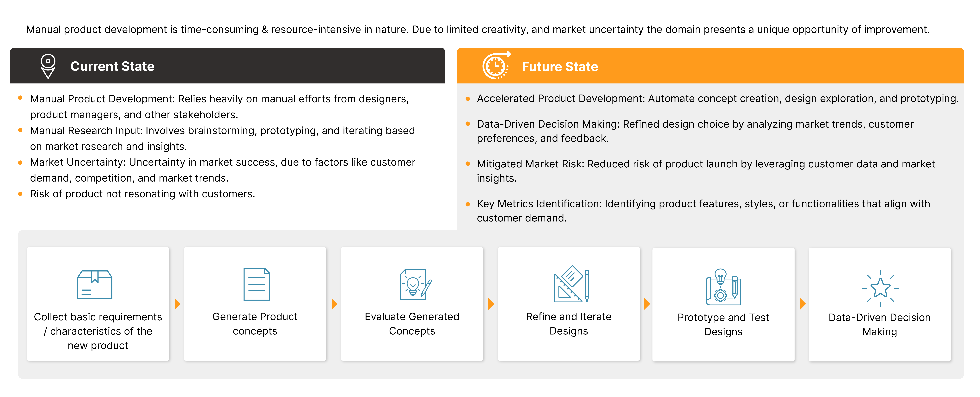Click the arrow after Evaluate Generated Concepts card
The image size is (980, 397).
coord(491,304)
